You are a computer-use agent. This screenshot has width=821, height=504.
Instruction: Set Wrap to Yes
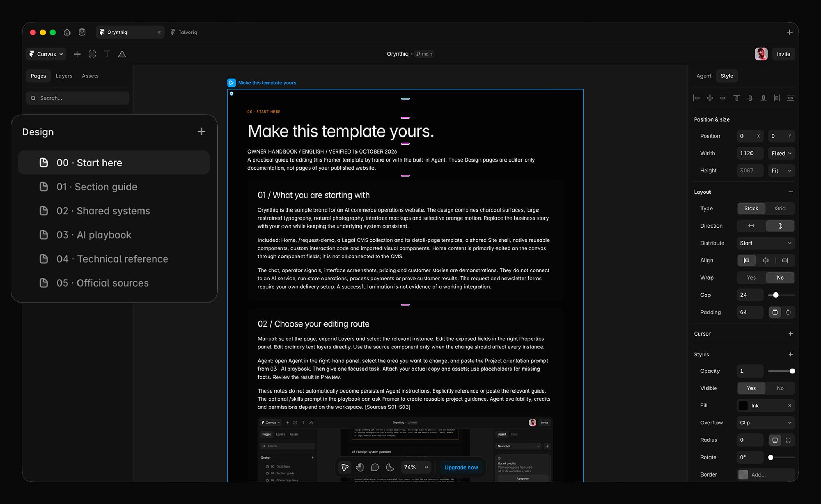coord(751,277)
